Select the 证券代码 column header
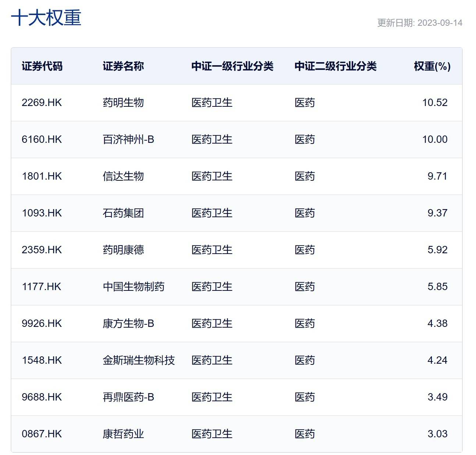476x455 pixels. click(42, 66)
